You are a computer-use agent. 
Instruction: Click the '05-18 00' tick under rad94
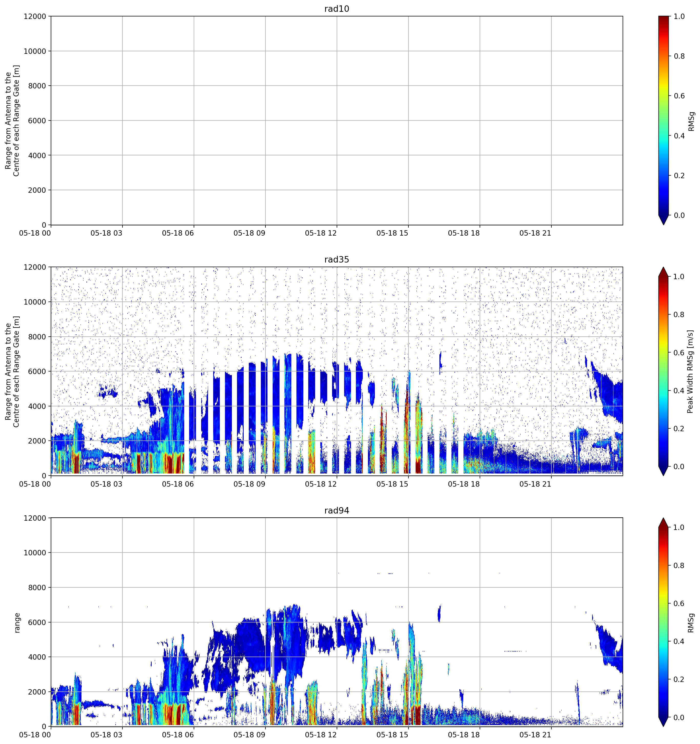pyautogui.click(x=35, y=735)
